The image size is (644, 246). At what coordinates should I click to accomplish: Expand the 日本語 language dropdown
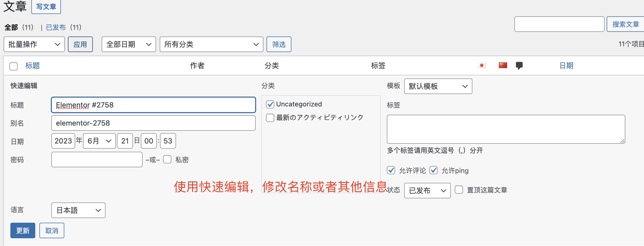click(x=78, y=210)
